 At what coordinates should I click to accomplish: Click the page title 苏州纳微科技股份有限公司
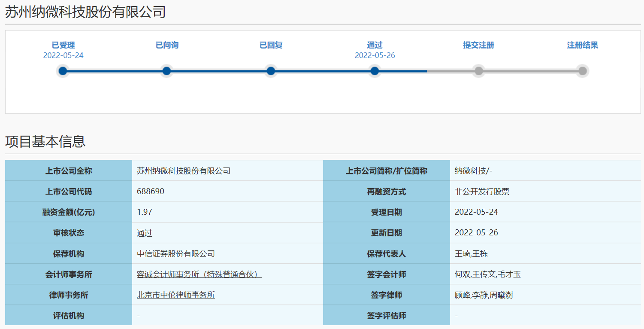[85, 12]
